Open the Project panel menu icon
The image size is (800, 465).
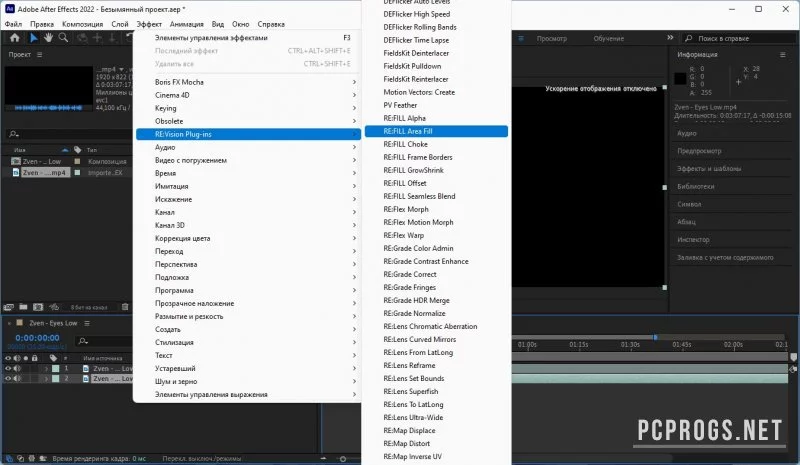coord(39,55)
